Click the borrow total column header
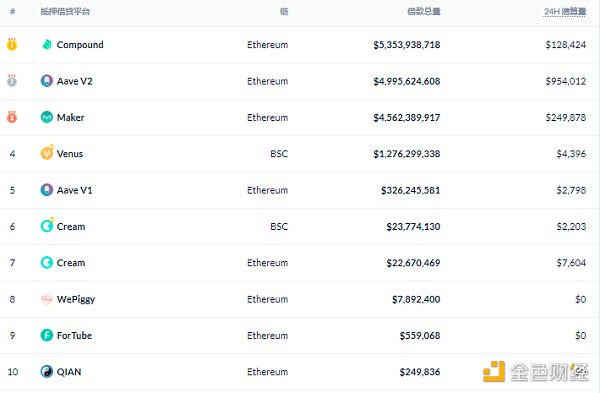This screenshot has width=600, height=393. click(x=424, y=11)
